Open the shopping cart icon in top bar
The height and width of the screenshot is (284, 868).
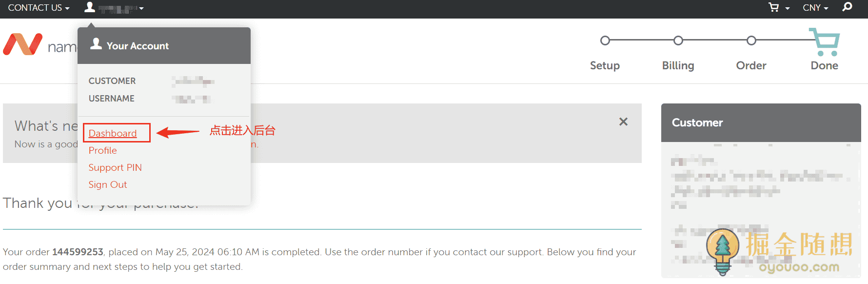pyautogui.click(x=774, y=7)
